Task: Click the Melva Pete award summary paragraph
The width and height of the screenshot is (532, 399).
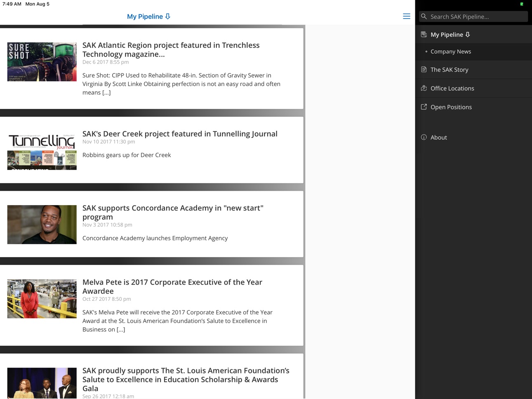Action: point(177,321)
